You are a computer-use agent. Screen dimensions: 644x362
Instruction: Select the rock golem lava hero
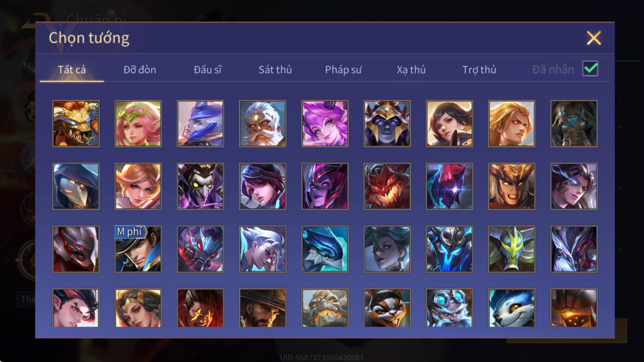(325, 308)
